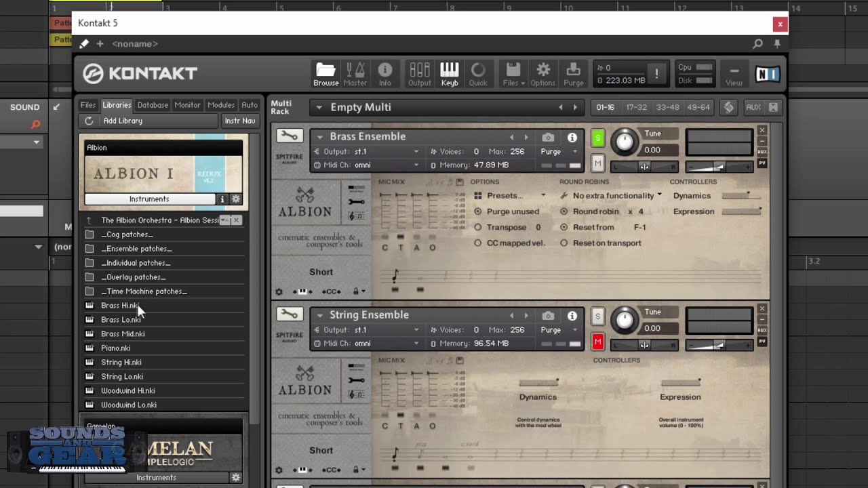Select MIDI channel page 33-48

coord(667,107)
